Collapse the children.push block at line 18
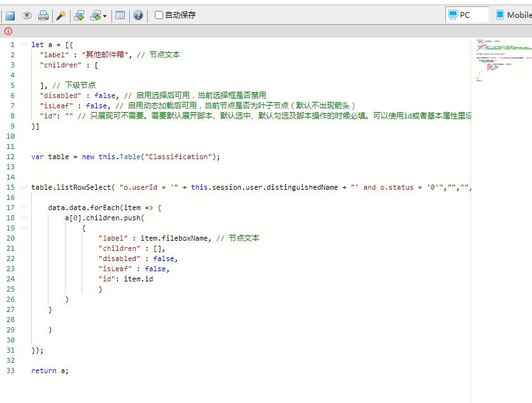The width and height of the screenshot is (532, 403). [24, 218]
